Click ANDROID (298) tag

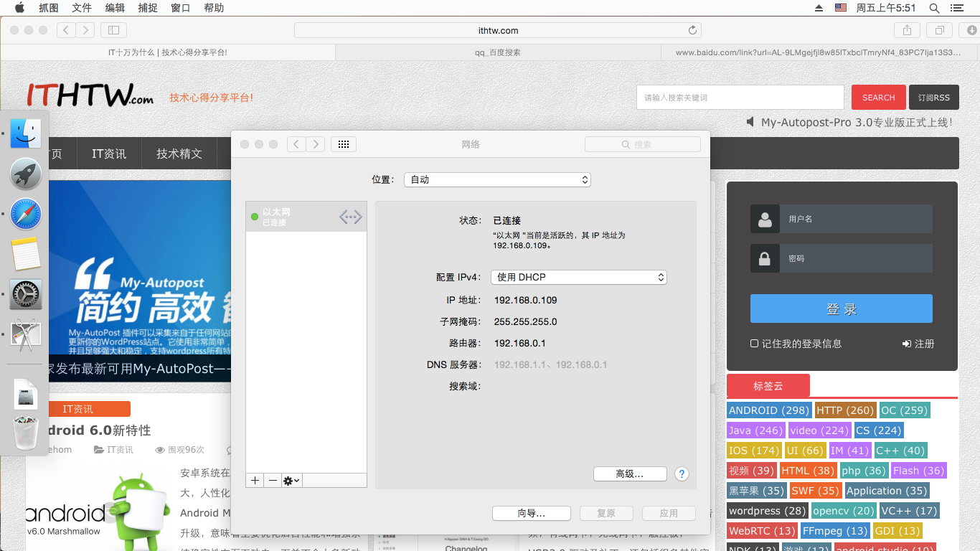768,410
